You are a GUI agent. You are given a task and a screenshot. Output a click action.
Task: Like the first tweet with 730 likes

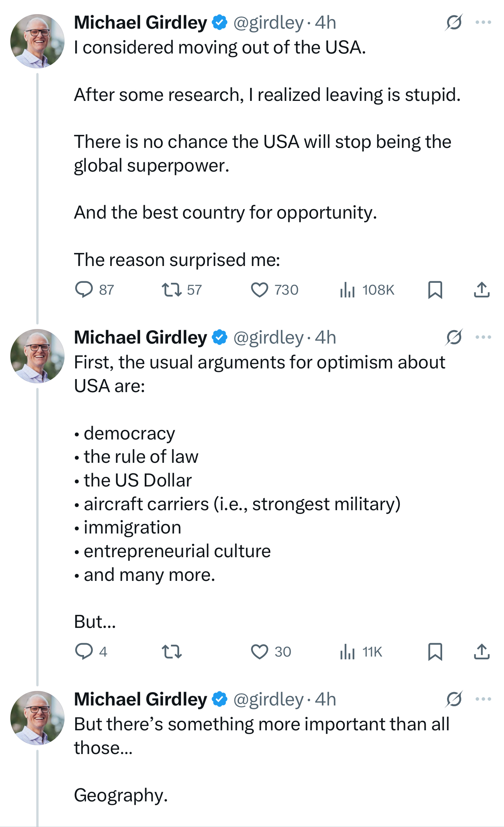point(260,290)
